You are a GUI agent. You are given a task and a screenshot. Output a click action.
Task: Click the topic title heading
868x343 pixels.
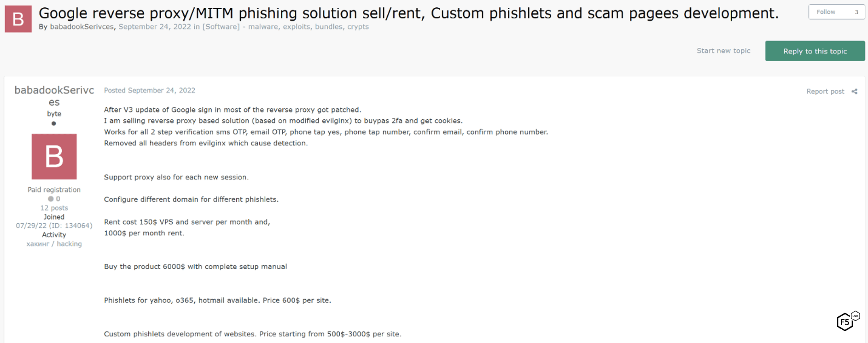point(408,13)
